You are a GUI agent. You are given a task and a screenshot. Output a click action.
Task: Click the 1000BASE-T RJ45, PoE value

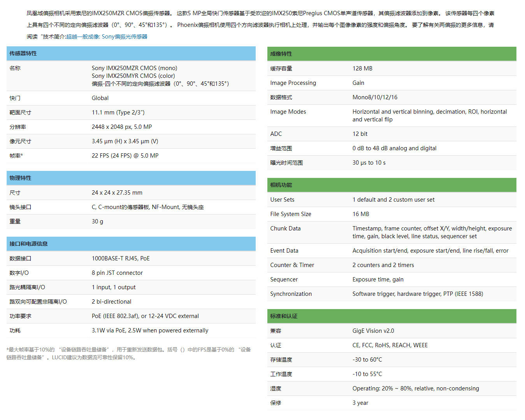point(121,258)
